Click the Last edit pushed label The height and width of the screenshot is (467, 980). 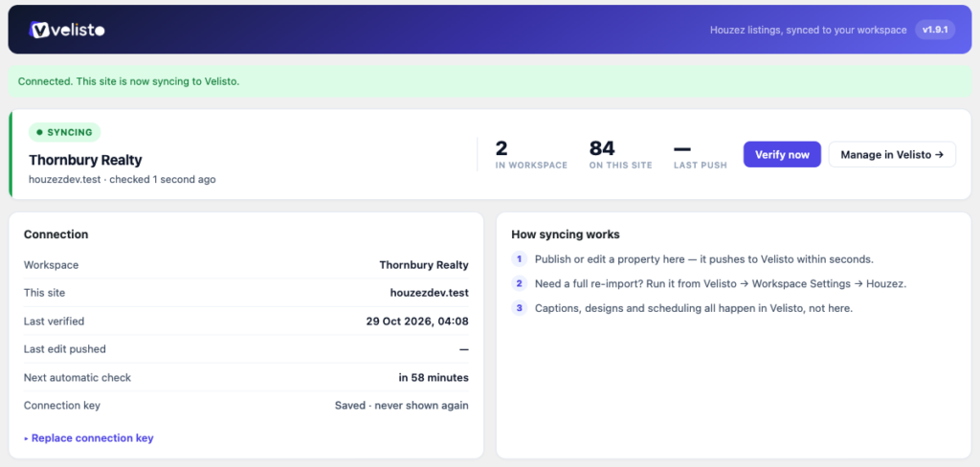pyautogui.click(x=65, y=349)
